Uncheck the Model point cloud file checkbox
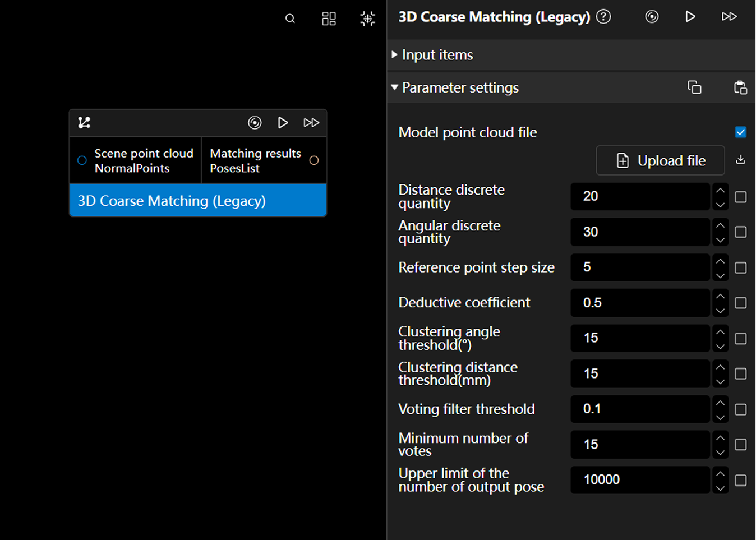Screen dimensions: 756x540 (x=740, y=132)
